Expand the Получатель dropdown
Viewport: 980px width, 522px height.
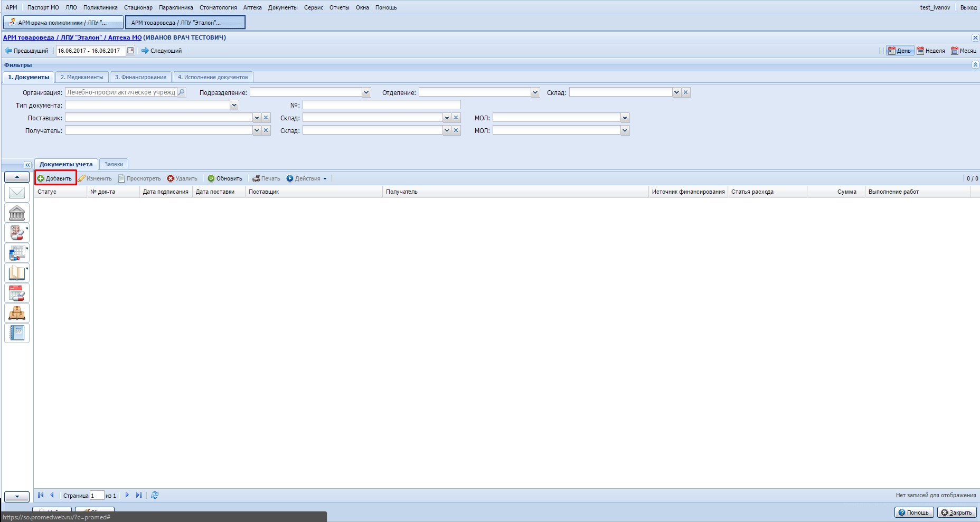point(257,130)
